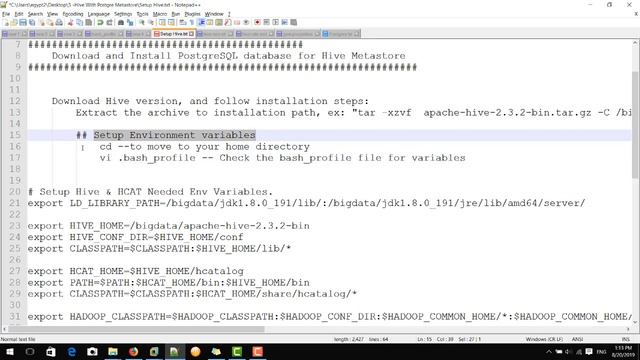Click 'Windows (CR LF)' in status bar

tap(544, 339)
